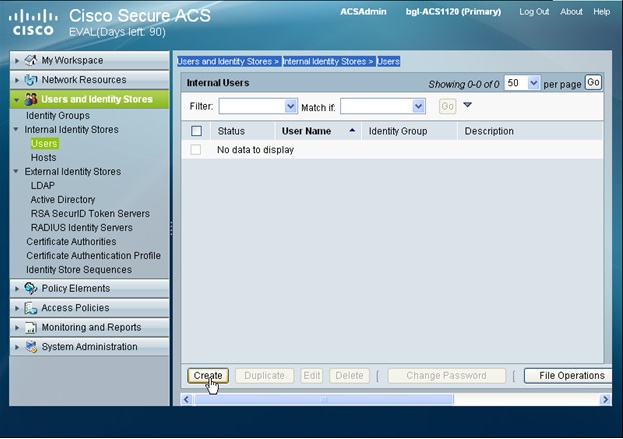Expand the Network Resources section arrow
Viewport: 623px width, 439px height.
(17, 80)
